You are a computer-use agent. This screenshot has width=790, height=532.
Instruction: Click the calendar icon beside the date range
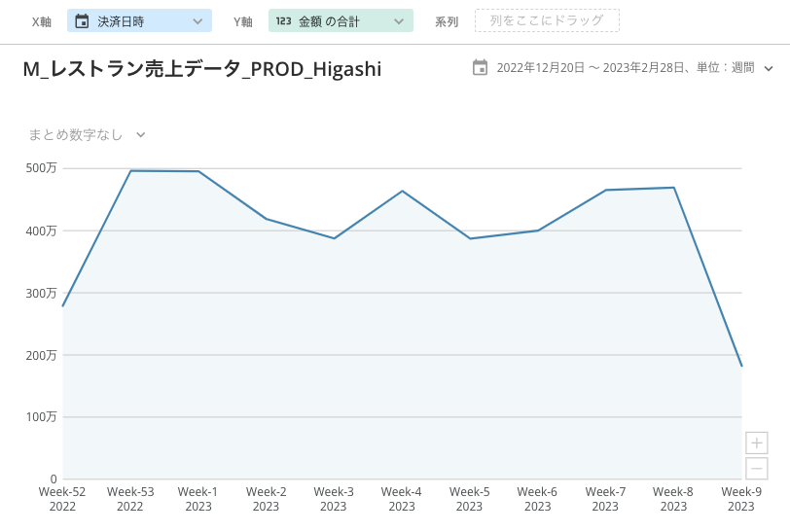tap(481, 67)
